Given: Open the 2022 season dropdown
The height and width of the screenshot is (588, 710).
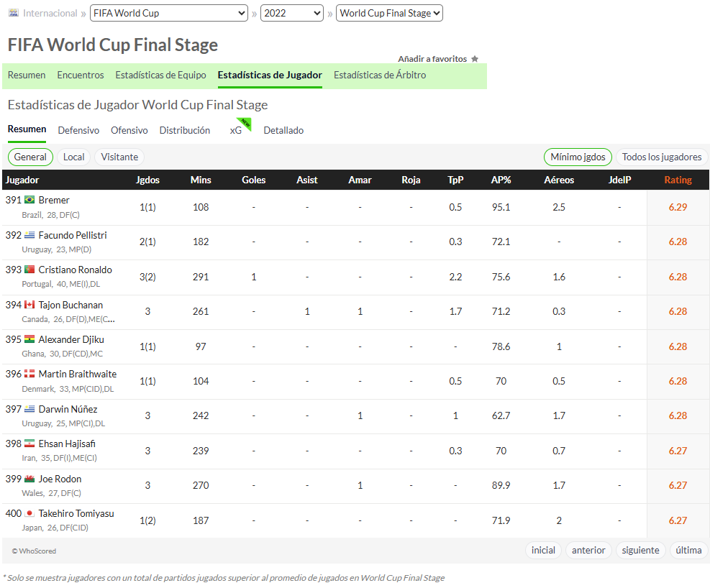Looking at the screenshot, I should coord(292,13).
